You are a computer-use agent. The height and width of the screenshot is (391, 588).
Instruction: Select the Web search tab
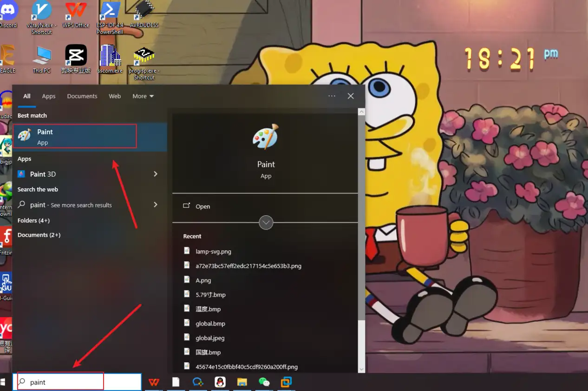(115, 96)
